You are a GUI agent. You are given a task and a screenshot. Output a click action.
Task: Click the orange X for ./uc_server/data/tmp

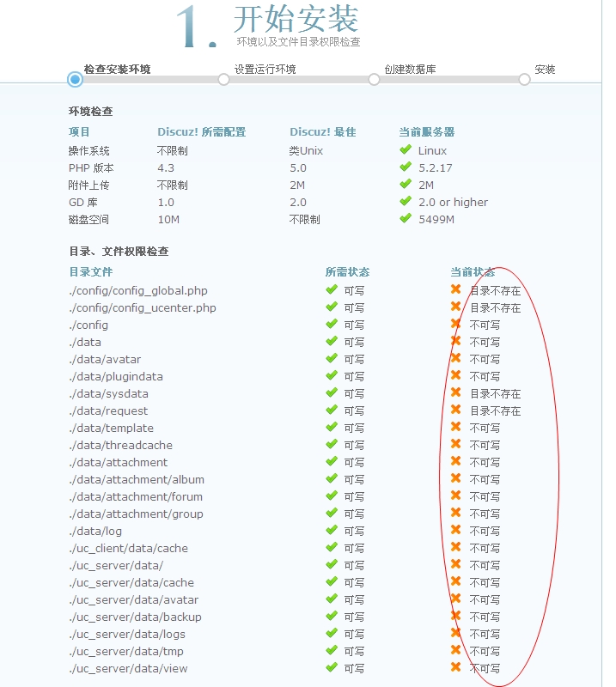pos(456,650)
